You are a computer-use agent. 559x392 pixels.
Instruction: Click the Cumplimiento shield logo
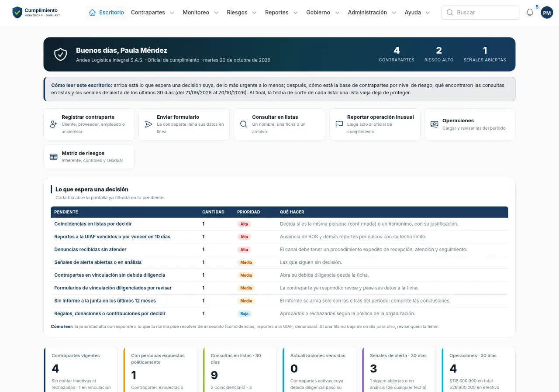(17, 12)
